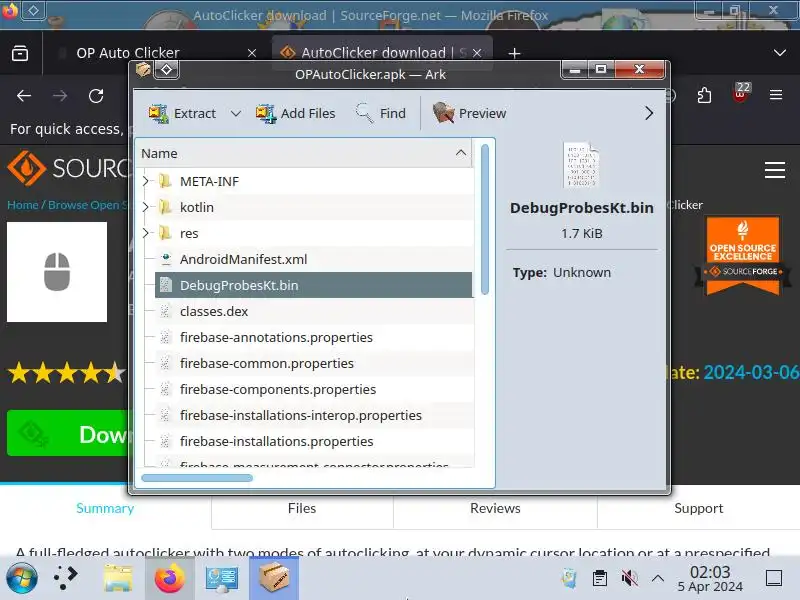The width and height of the screenshot is (800, 600).
Task: Click Firefox icon in taskbar
Action: (x=169, y=578)
